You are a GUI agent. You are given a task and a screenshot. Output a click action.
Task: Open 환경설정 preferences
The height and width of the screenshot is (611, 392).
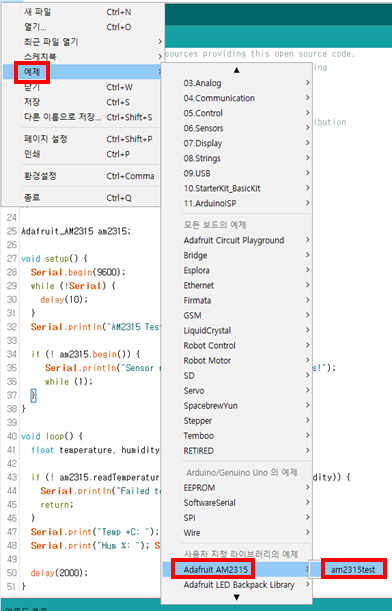[82, 176]
